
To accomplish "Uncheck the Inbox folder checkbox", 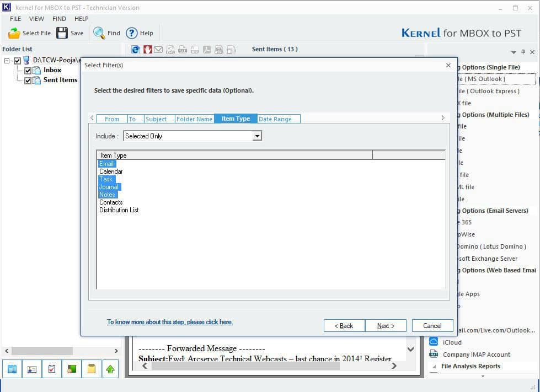I will tap(28, 71).
